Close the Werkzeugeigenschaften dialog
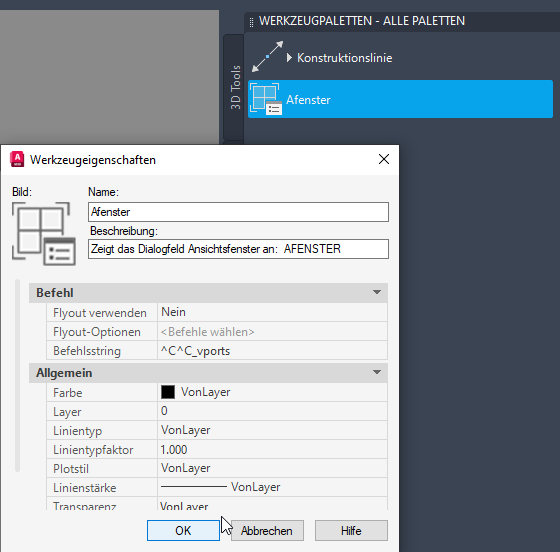Screen dimensions: 560x552 tap(384, 159)
